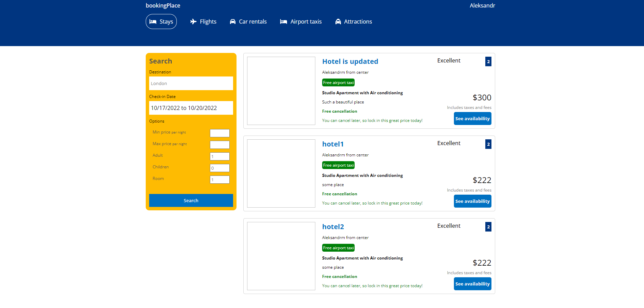Open the Stays tab
Screen dimensions: 644x308
coord(161,22)
